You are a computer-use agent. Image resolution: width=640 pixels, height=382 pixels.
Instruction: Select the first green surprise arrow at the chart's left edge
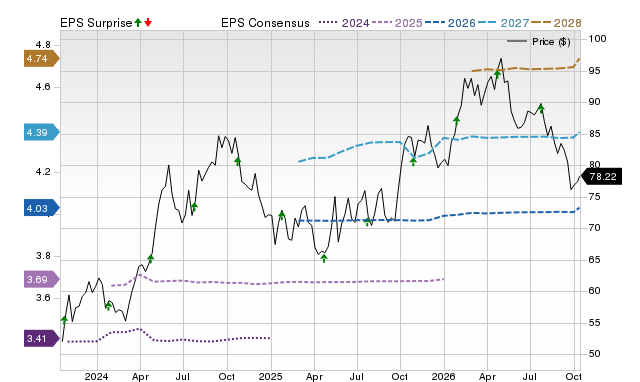[64, 320]
